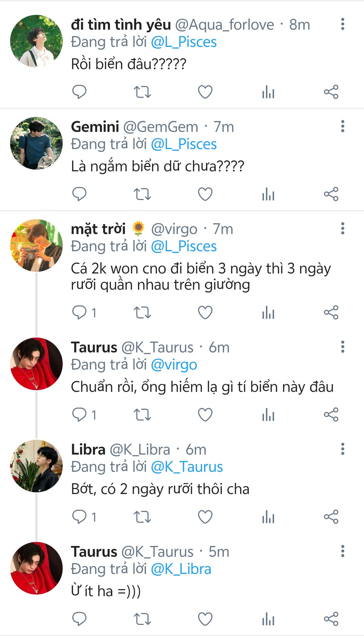Image resolution: width=364 pixels, height=636 pixels.
Task: Open more options on @Aqua_forlove tweet
Action: [342, 24]
